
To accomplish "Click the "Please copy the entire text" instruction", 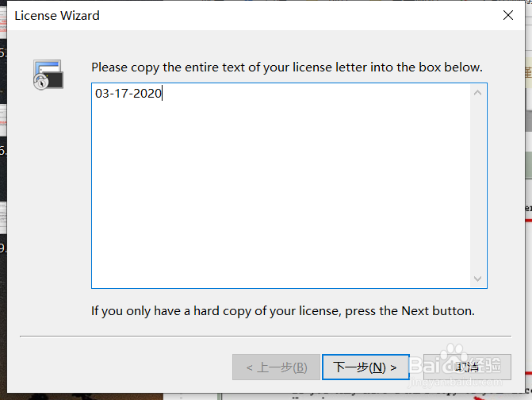I will [287, 67].
